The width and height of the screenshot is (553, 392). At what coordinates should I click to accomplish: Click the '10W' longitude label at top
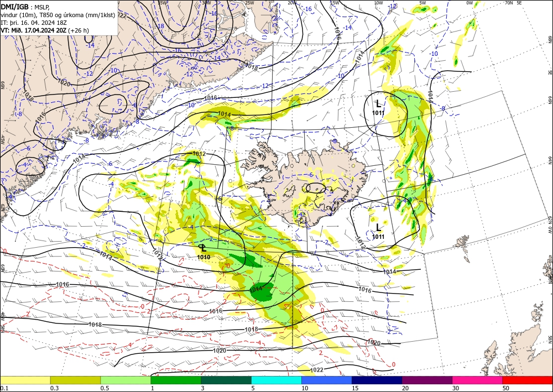378,3
